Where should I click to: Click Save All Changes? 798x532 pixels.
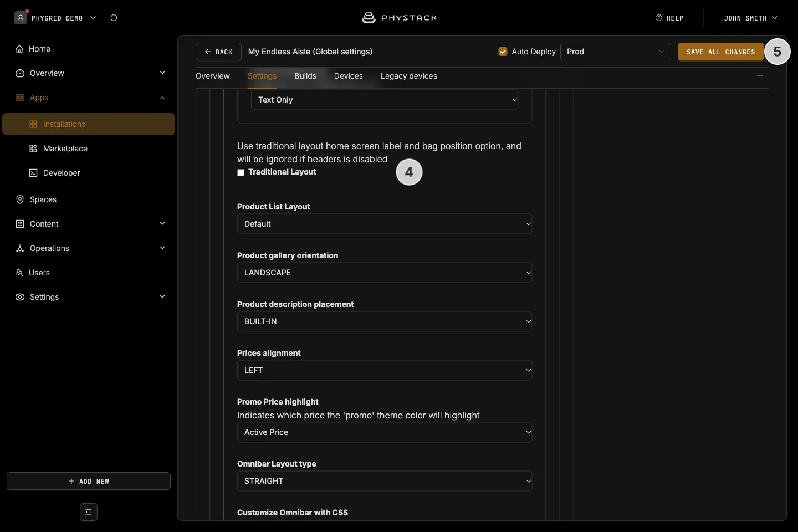point(721,52)
